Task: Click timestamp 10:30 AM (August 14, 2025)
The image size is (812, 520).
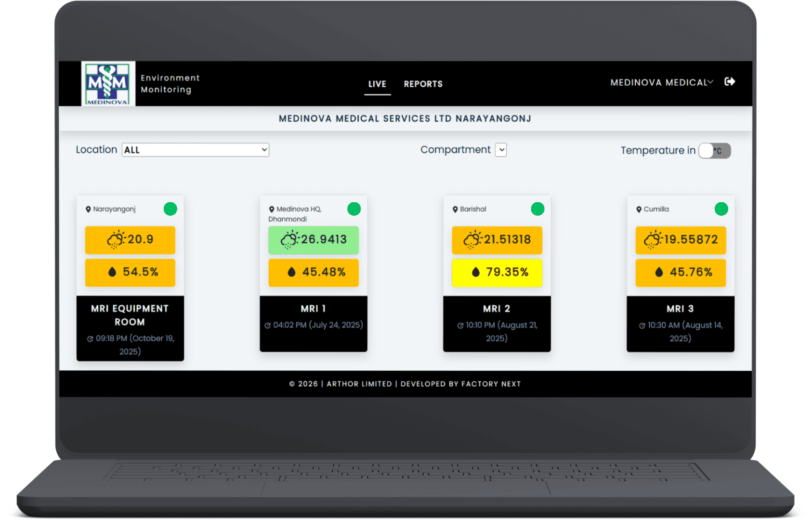Action: tap(685, 332)
